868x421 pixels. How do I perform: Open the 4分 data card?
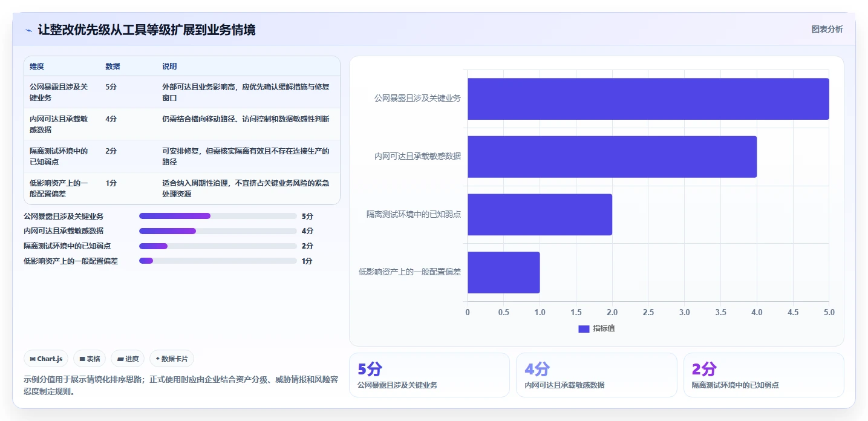tap(596, 375)
